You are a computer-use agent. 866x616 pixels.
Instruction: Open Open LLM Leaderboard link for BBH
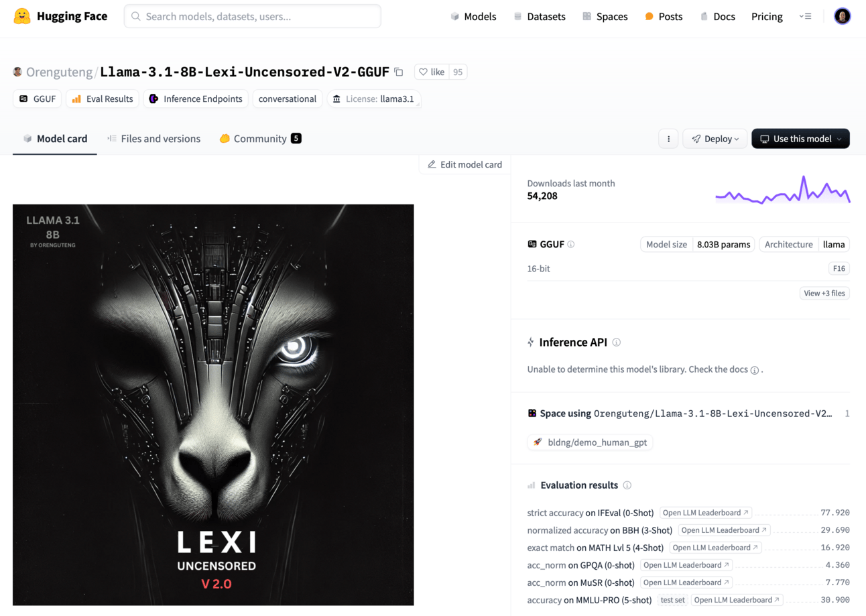724,530
